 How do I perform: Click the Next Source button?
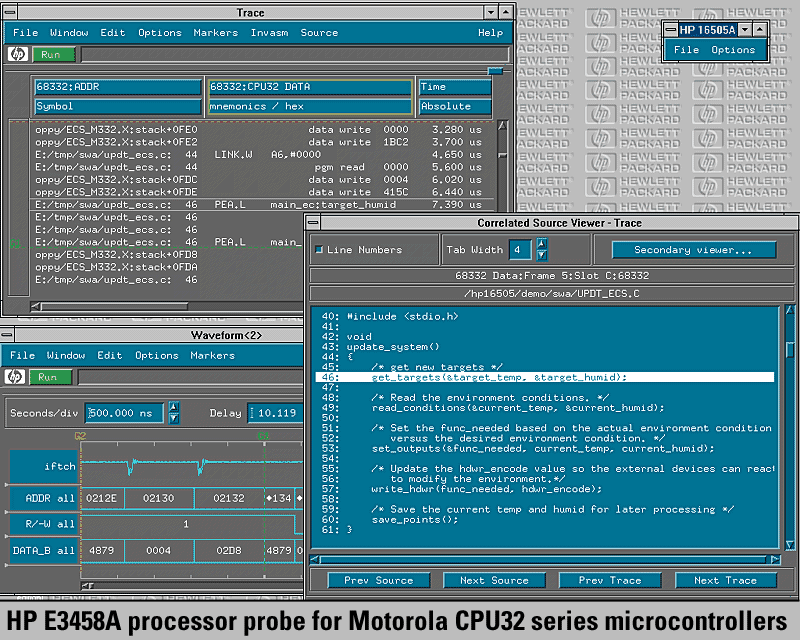coord(494,580)
